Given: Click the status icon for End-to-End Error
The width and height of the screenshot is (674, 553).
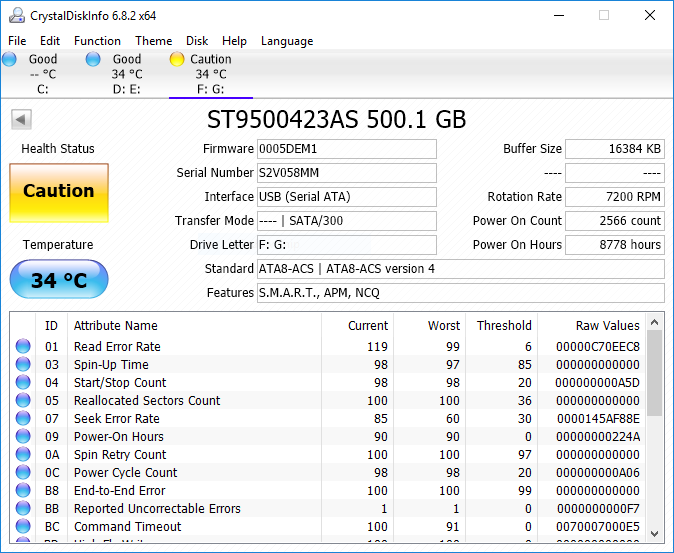Looking at the screenshot, I should (23, 491).
